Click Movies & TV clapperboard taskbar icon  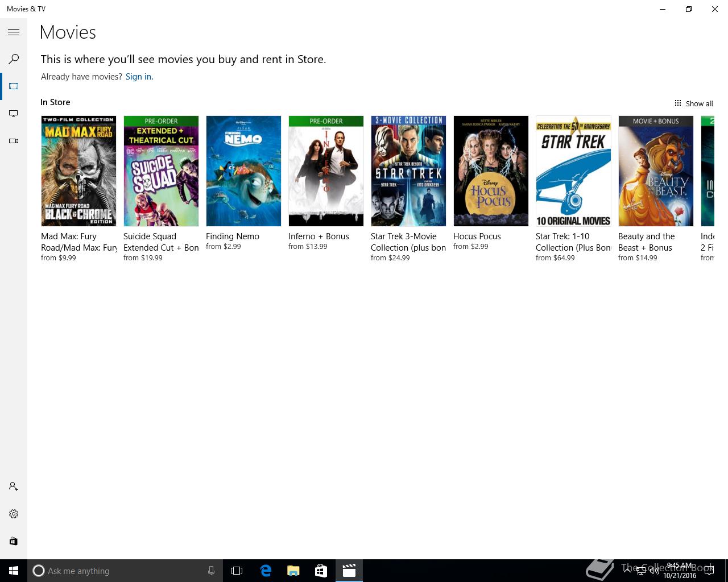pos(349,571)
